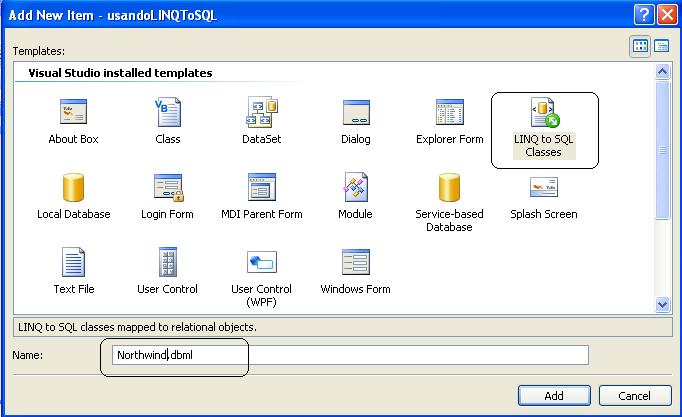Click the scrollbar up arrow
The width and height of the screenshot is (682, 417).
(662, 71)
